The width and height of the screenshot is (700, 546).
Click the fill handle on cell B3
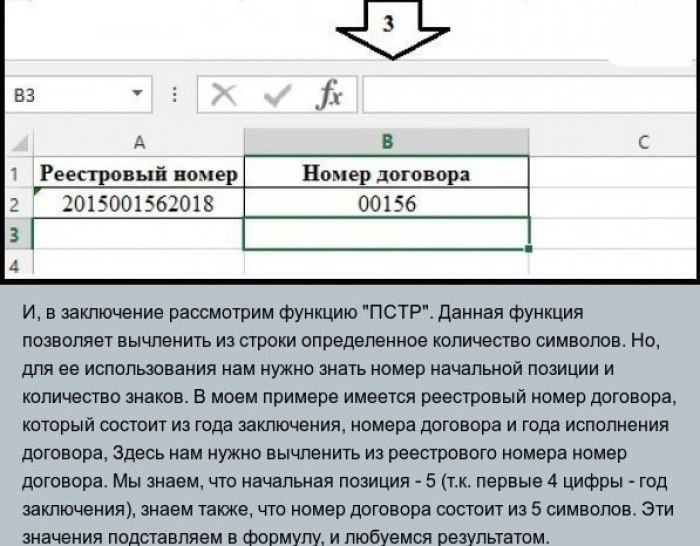(x=528, y=248)
